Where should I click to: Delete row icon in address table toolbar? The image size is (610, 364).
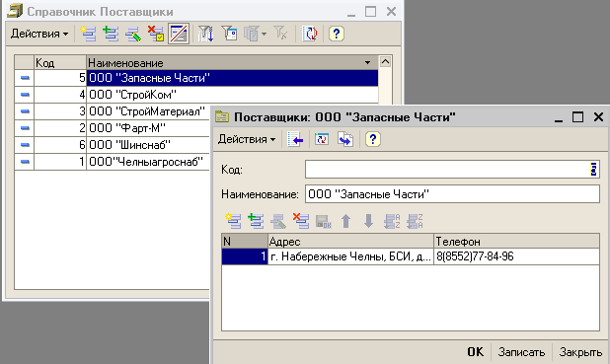click(x=301, y=221)
